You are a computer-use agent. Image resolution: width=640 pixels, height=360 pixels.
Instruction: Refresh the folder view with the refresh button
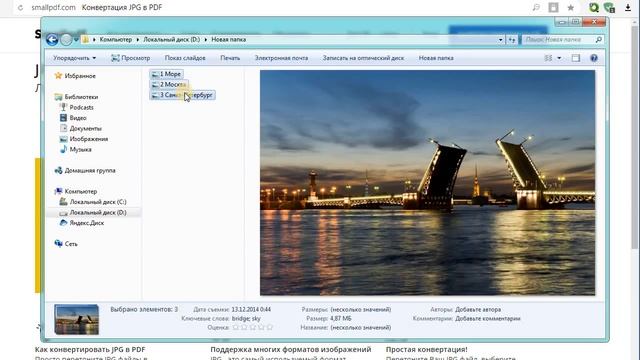[x=512, y=40]
